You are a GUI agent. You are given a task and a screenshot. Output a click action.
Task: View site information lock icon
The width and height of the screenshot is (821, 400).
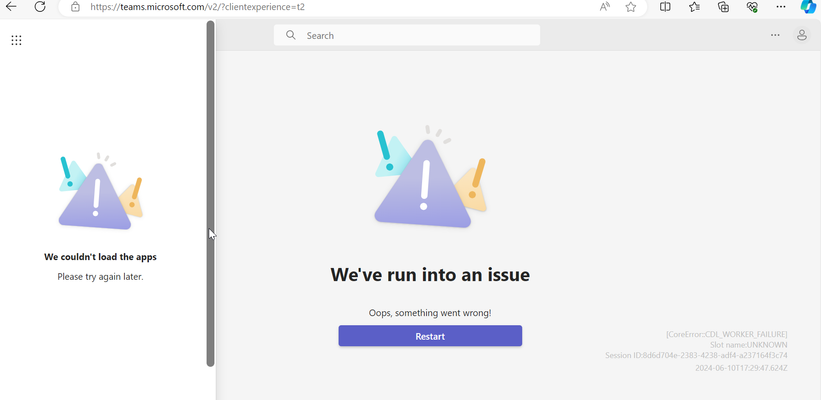pos(75,7)
